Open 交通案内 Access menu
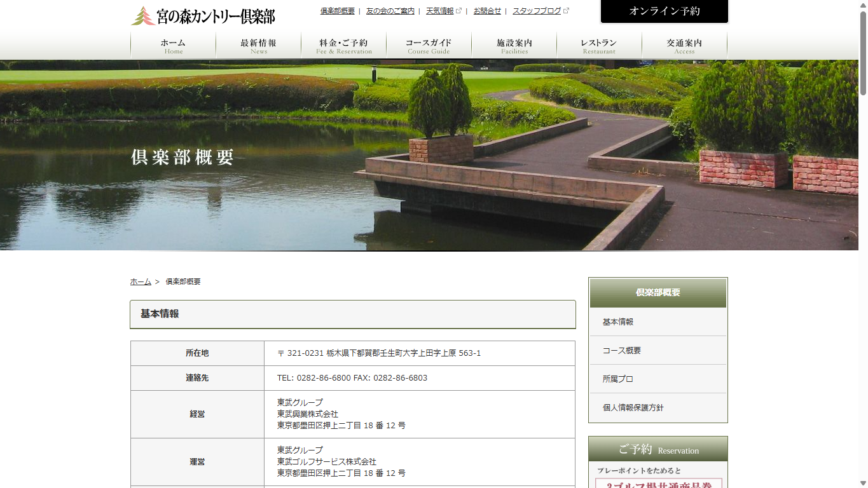The image size is (868, 488). coord(684,46)
